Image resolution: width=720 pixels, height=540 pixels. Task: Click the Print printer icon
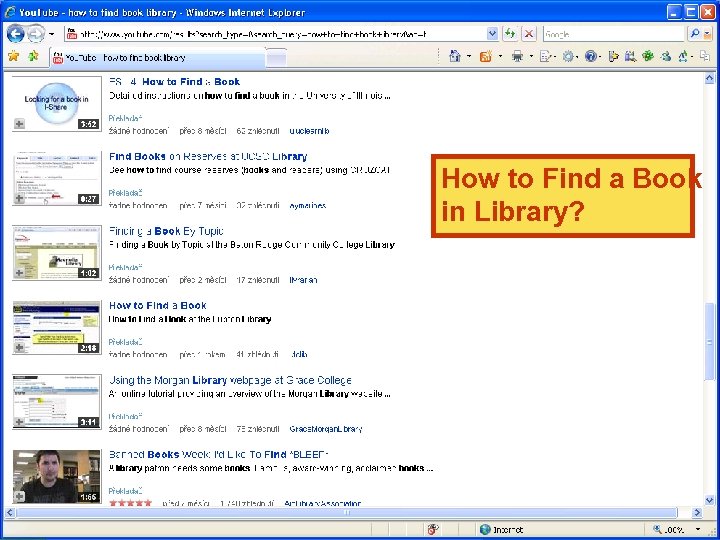(x=518, y=56)
